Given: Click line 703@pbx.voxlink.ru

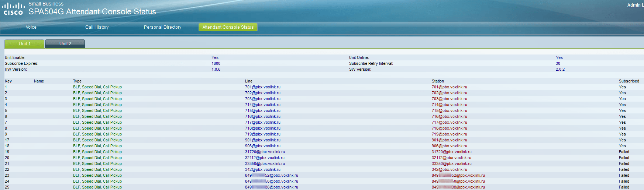Looking at the screenshot, I should click(x=263, y=99).
